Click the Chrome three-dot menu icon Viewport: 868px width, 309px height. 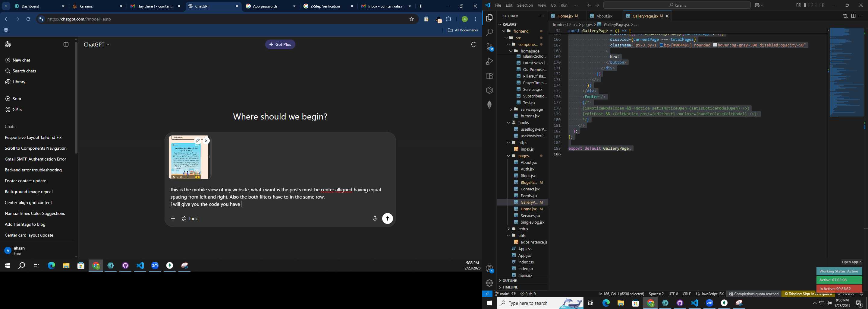pos(476,19)
